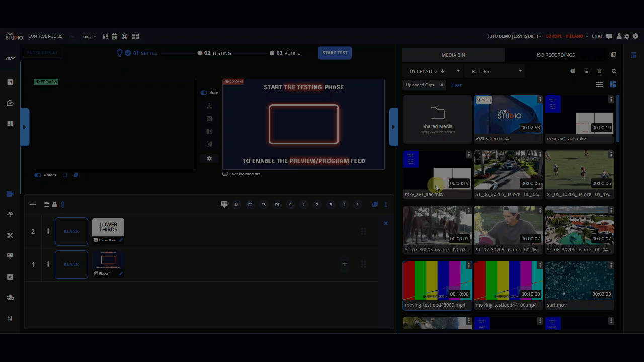This screenshot has width=644, height=362.
Task: Toggle the Auto switch
Action: (x=204, y=93)
